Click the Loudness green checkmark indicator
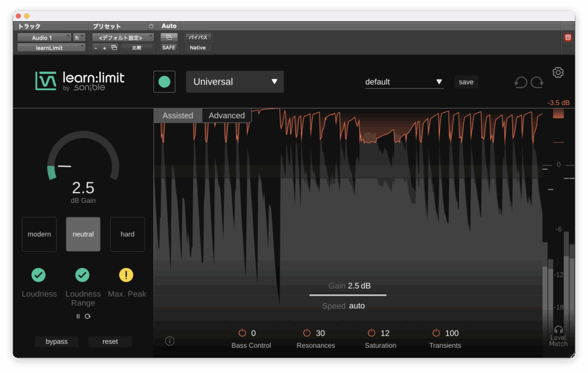 click(38, 275)
